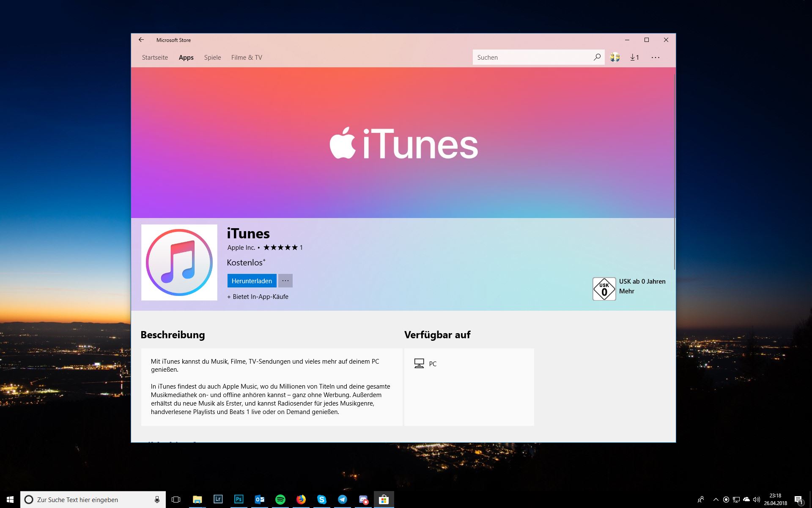Click the Suchen search field
Viewport: 812px width, 508px height.
click(531, 57)
